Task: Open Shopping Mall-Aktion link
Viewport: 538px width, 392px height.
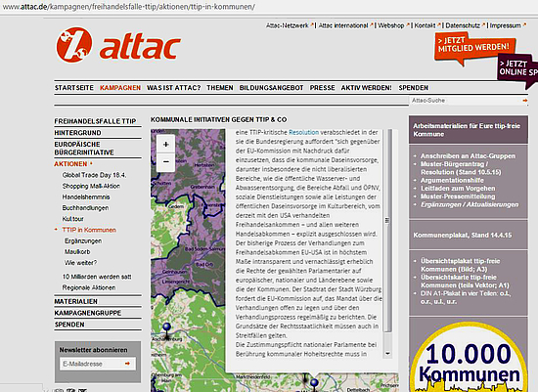Action: click(91, 186)
